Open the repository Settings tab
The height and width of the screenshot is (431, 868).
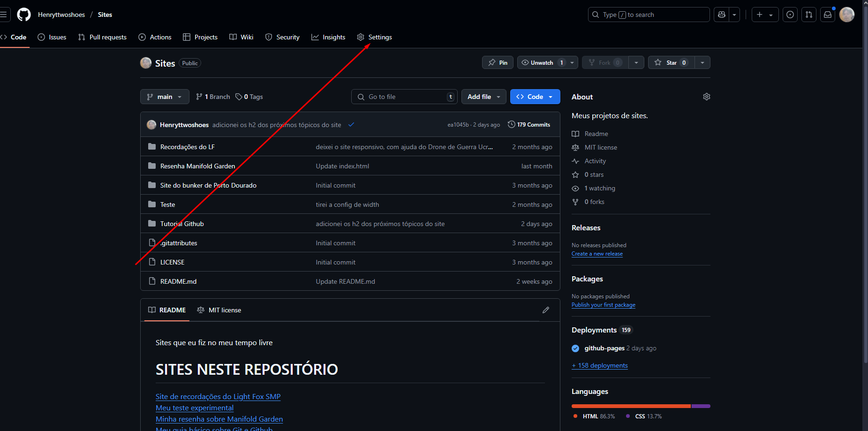[x=375, y=37]
